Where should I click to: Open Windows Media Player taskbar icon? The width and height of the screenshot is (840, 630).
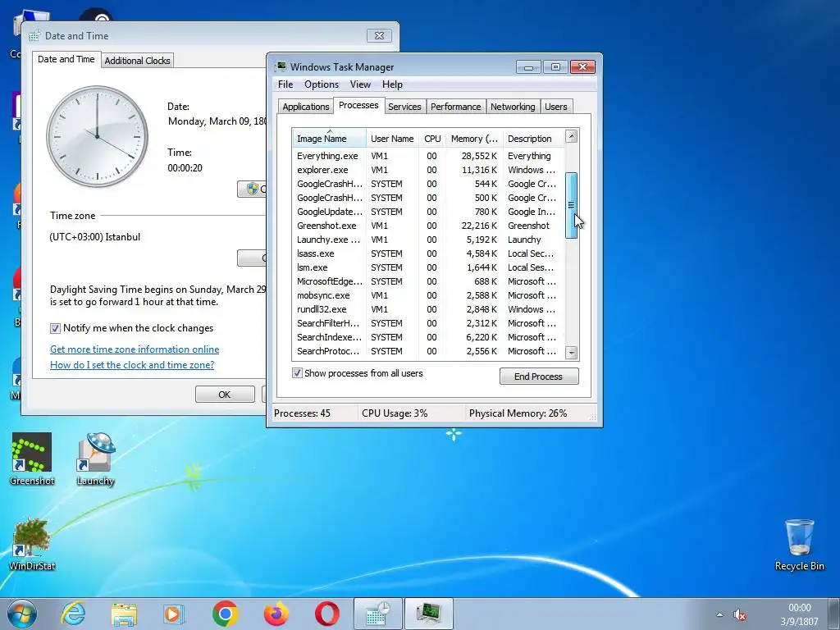tap(174, 614)
